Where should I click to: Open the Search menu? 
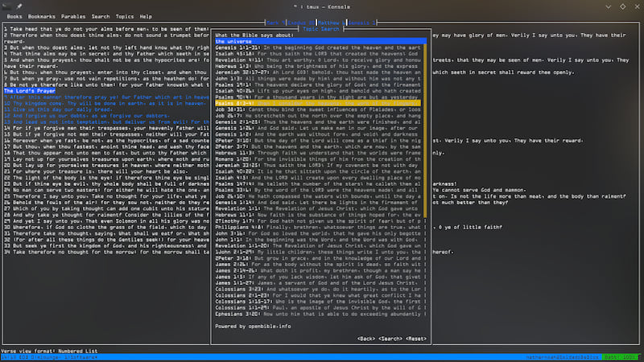[101, 17]
